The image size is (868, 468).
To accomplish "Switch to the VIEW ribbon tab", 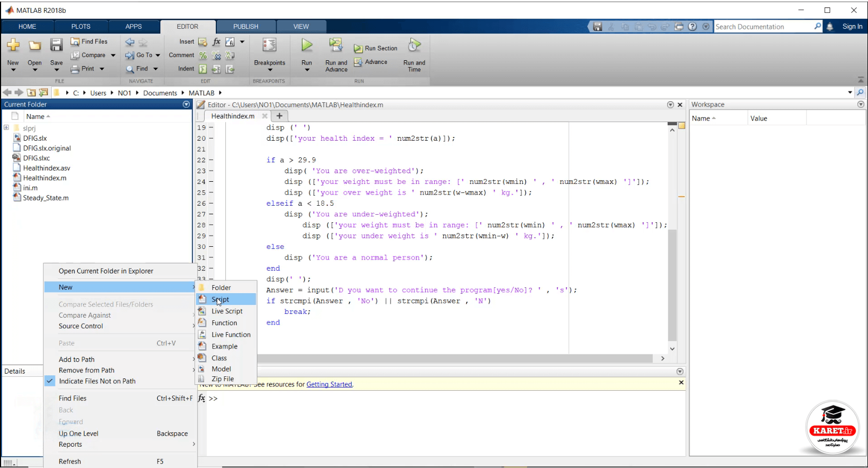I will click(x=301, y=27).
